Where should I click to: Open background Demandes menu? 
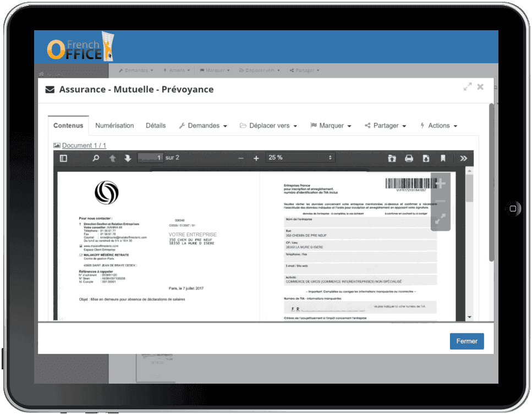pyautogui.click(x=136, y=70)
